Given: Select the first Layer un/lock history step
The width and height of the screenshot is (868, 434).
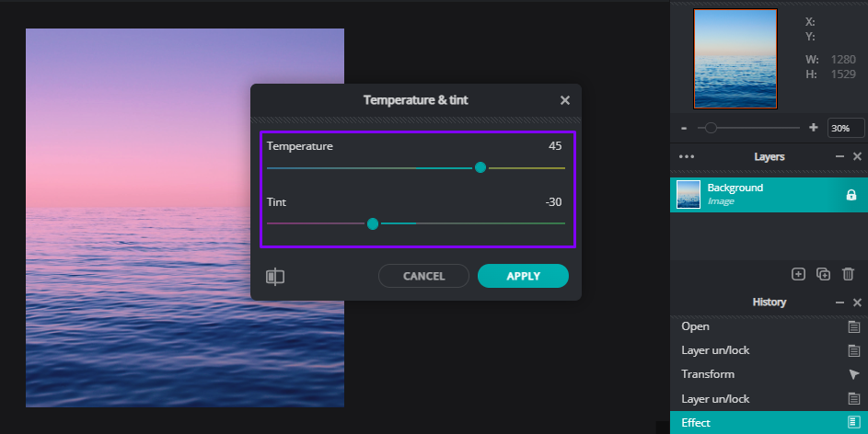Looking at the screenshot, I should tap(769, 350).
